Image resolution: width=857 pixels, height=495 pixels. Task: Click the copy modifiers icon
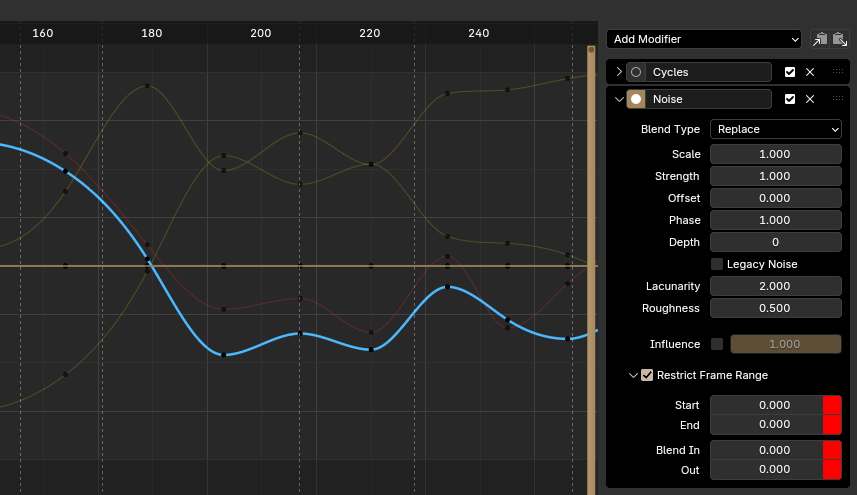(x=820, y=39)
